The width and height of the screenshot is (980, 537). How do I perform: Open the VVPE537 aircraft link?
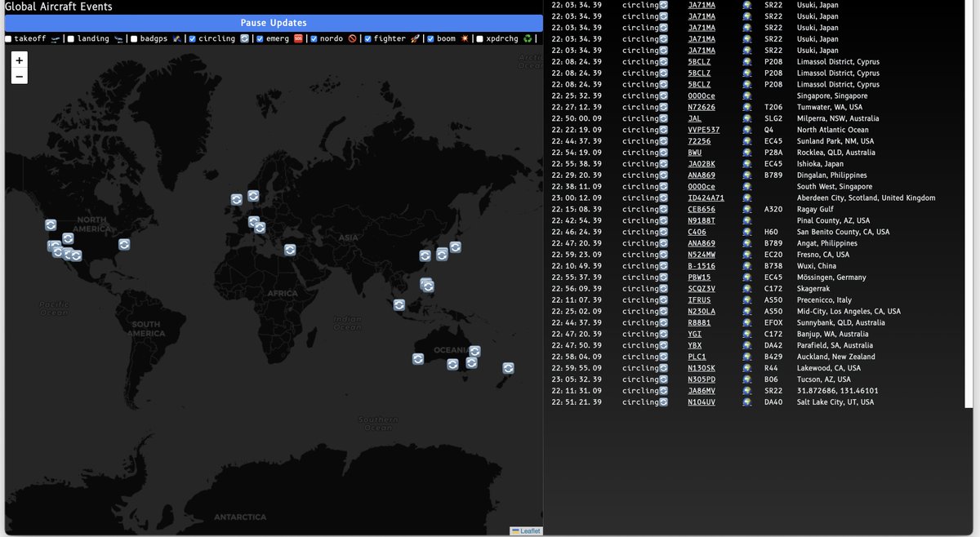click(704, 130)
